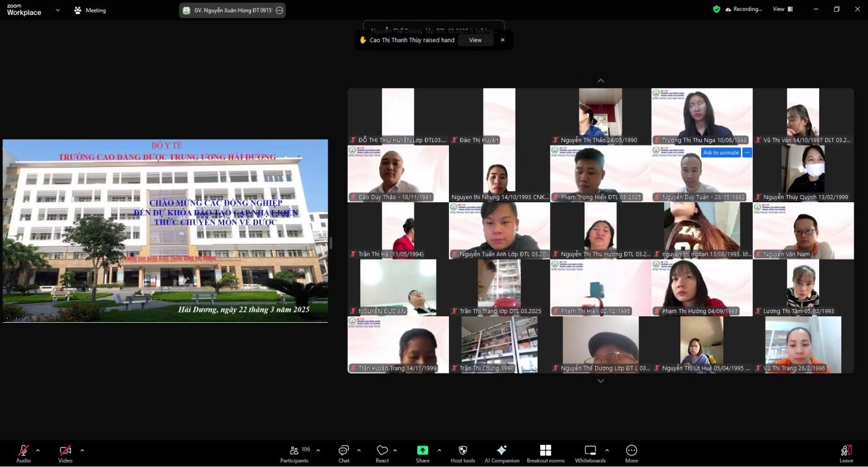Open the View layout menu

click(783, 9)
